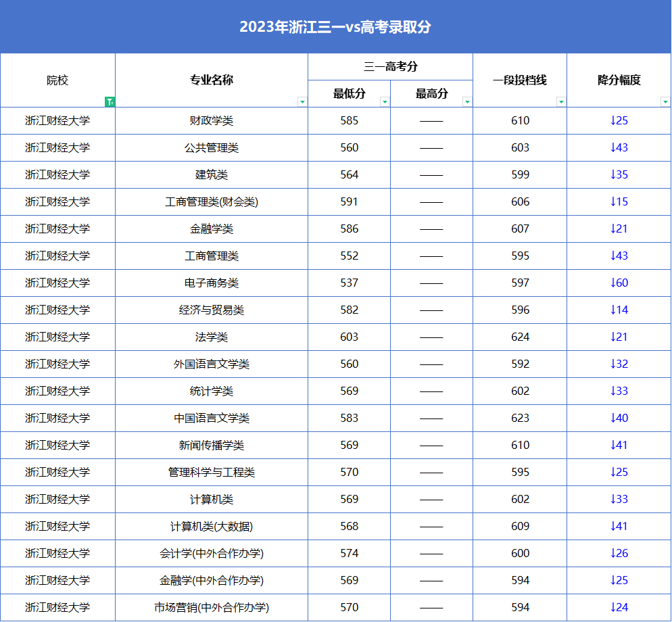Viewport: 672px width, 622px height.
Task: Click the 计算机类(大数据) specialty cell
Action: pos(212,526)
